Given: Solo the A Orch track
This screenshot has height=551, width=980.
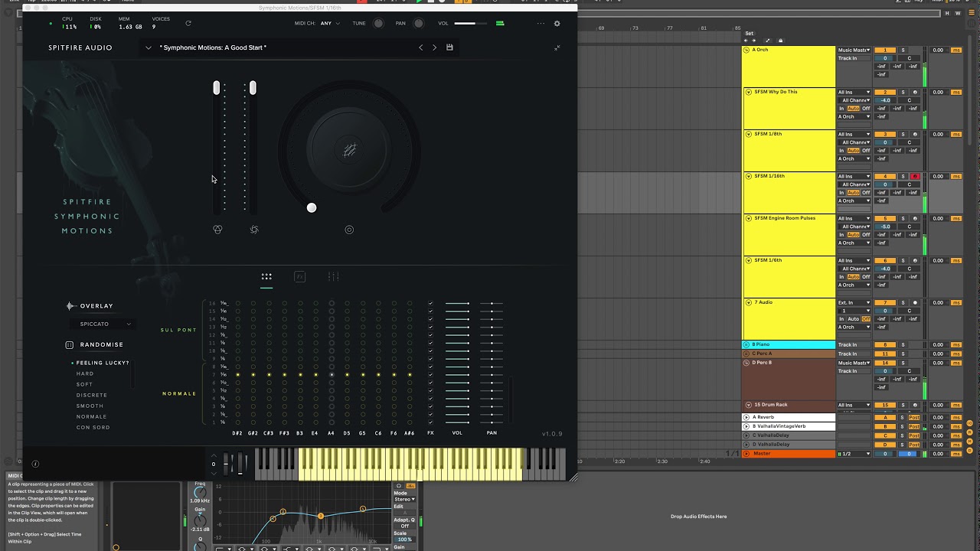Looking at the screenshot, I should coord(903,50).
